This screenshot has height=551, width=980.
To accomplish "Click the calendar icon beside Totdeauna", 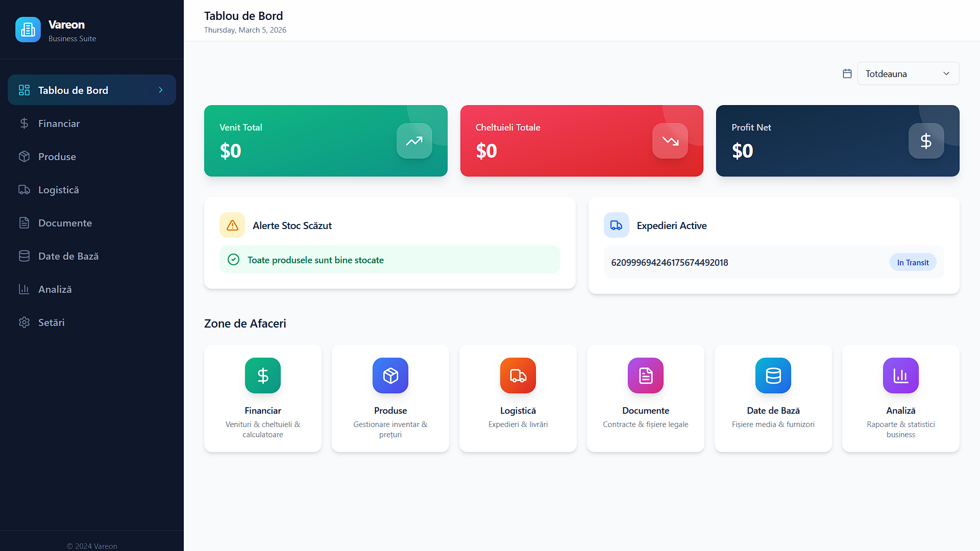I will tap(847, 73).
